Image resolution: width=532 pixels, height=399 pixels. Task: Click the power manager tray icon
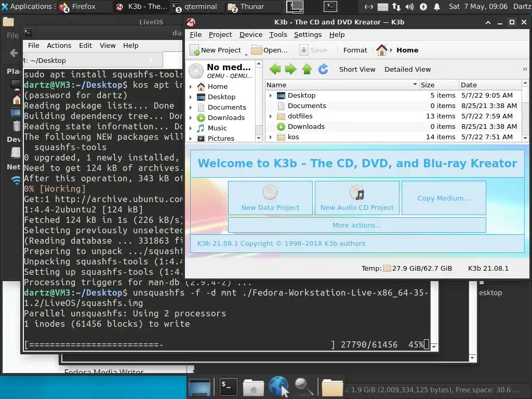(423, 6)
